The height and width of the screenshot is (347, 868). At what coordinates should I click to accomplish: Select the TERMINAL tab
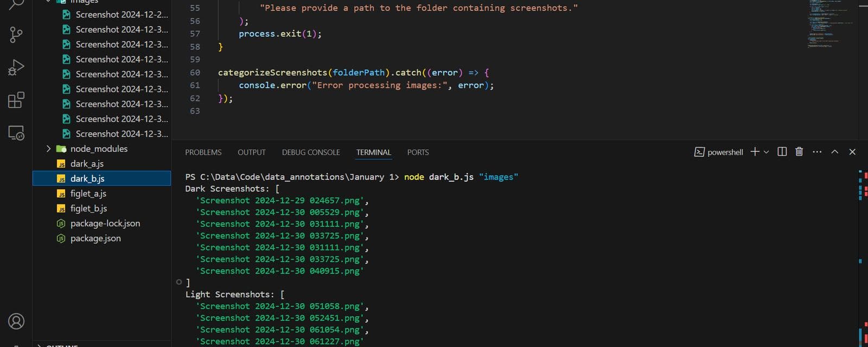[374, 152]
